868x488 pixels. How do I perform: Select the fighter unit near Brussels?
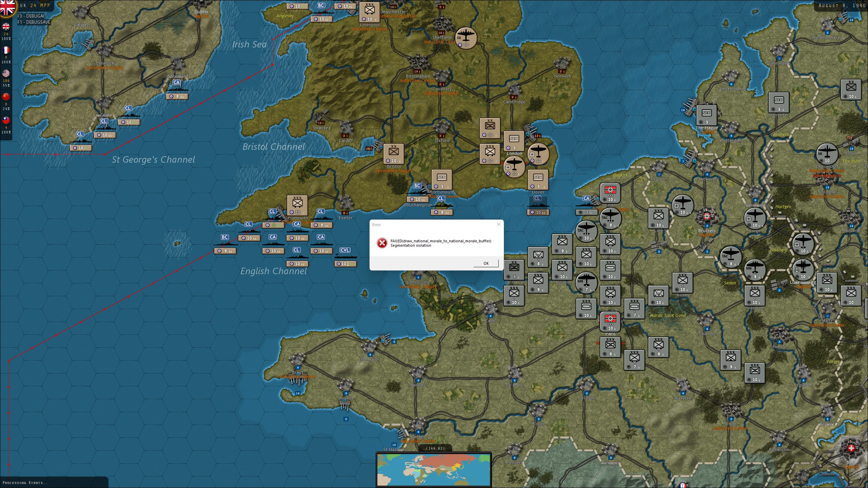tap(683, 206)
